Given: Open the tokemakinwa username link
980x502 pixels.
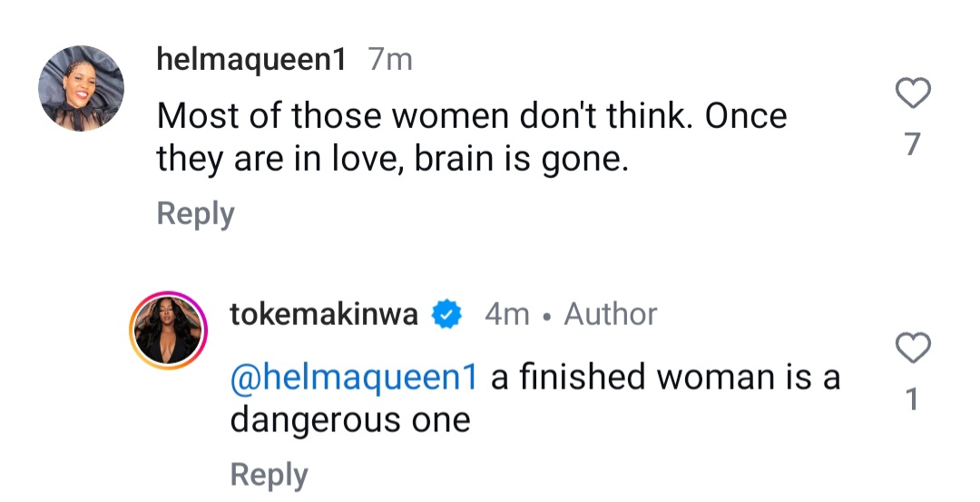Looking at the screenshot, I should pyautogui.click(x=324, y=315).
